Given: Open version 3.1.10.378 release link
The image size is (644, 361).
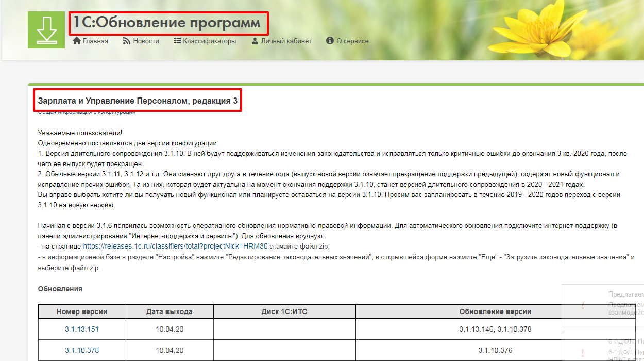Looking at the screenshot, I should [x=82, y=350].
